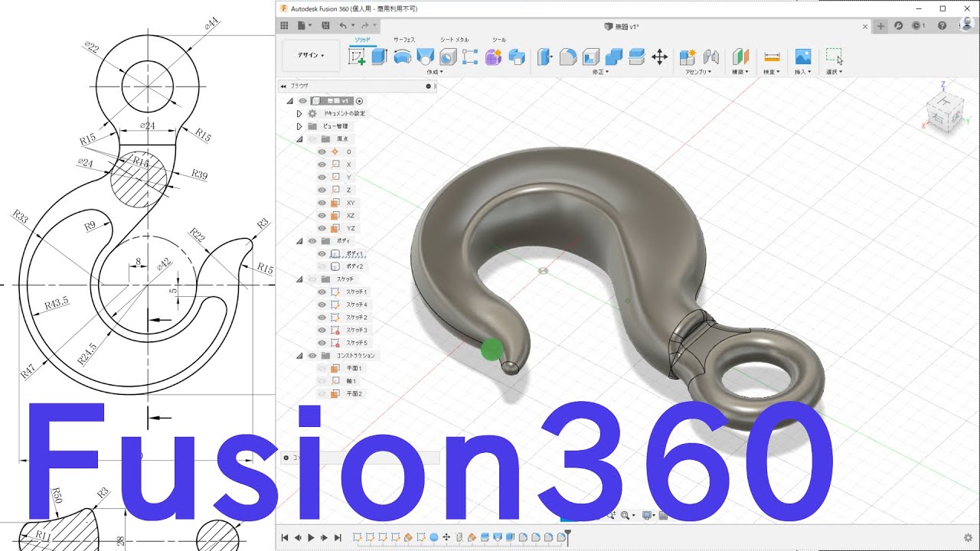Jump to timeline end
Screen dimensions: 980x551
[338, 538]
